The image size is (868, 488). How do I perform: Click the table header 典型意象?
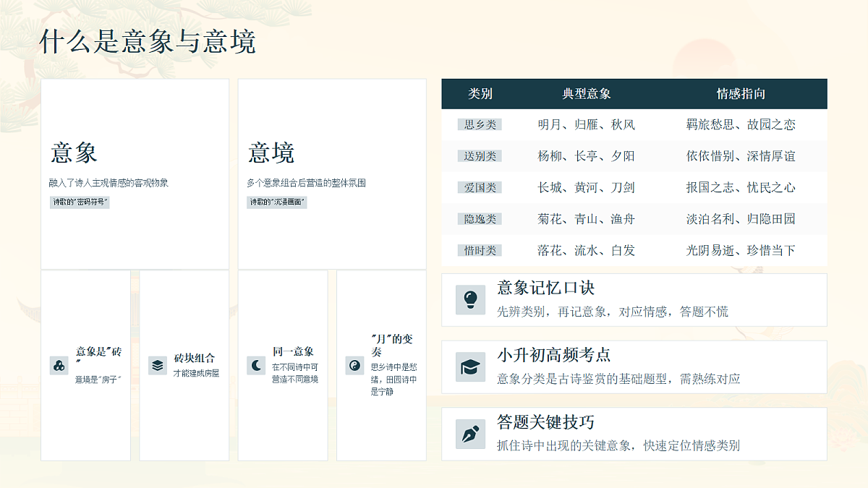pyautogui.click(x=587, y=94)
